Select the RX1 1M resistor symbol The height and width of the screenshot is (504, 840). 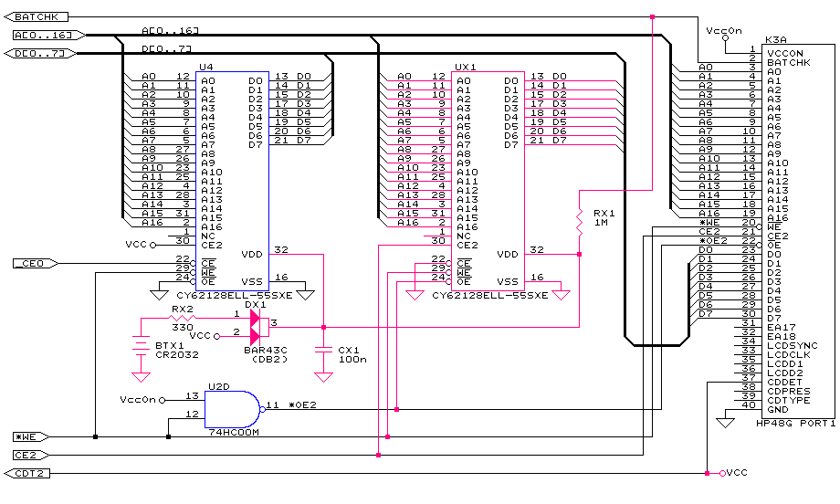coord(579,221)
